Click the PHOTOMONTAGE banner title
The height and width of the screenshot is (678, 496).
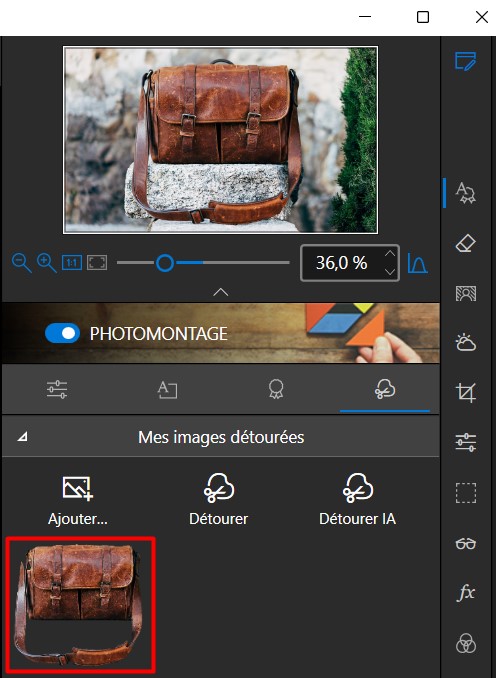pyautogui.click(x=159, y=333)
